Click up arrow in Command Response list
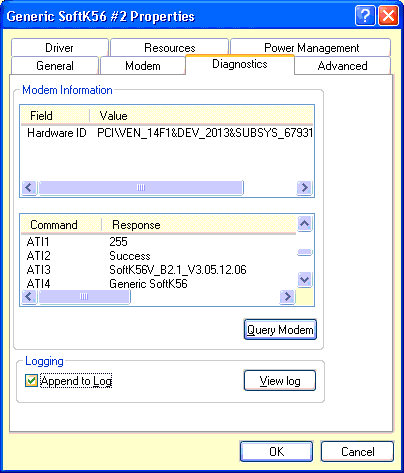 tap(304, 223)
